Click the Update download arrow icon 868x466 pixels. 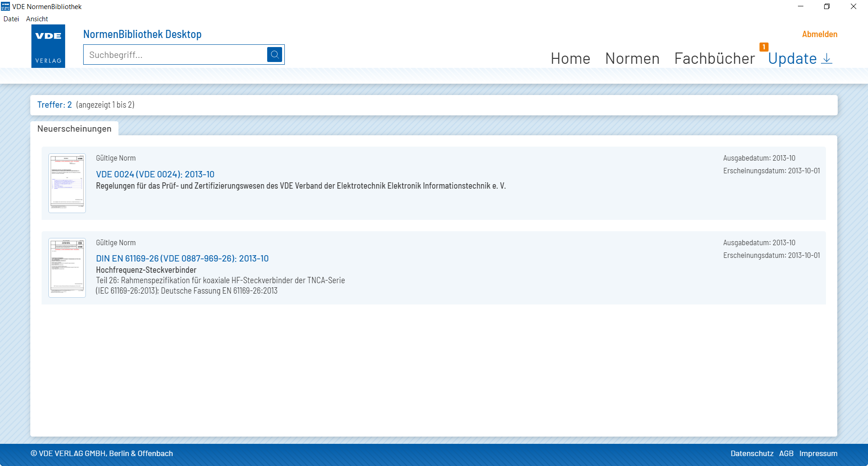826,59
